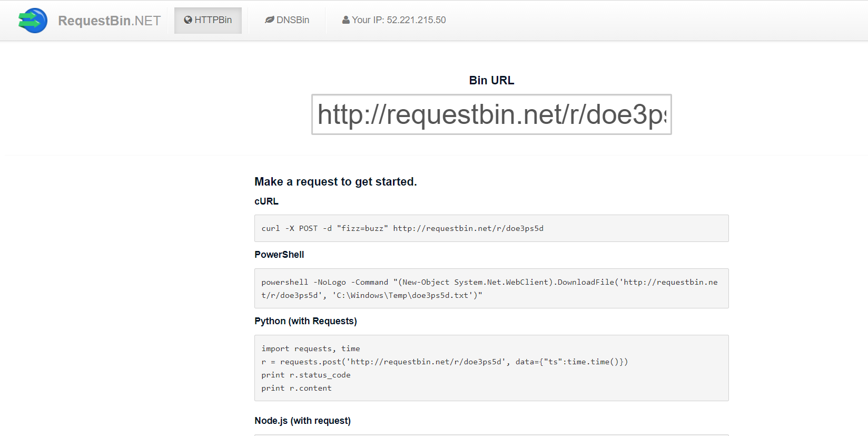Click the Bin URL label
The width and height of the screenshot is (868, 436).
(491, 80)
